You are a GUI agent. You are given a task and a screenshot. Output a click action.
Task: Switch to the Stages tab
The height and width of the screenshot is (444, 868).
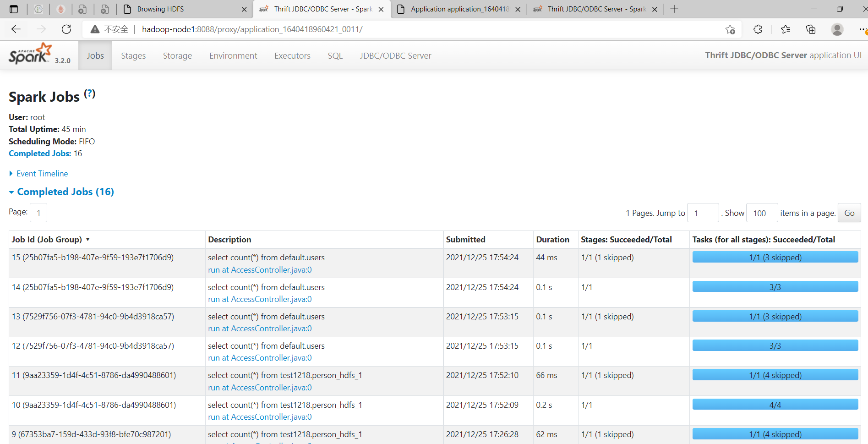coord(133,55)
